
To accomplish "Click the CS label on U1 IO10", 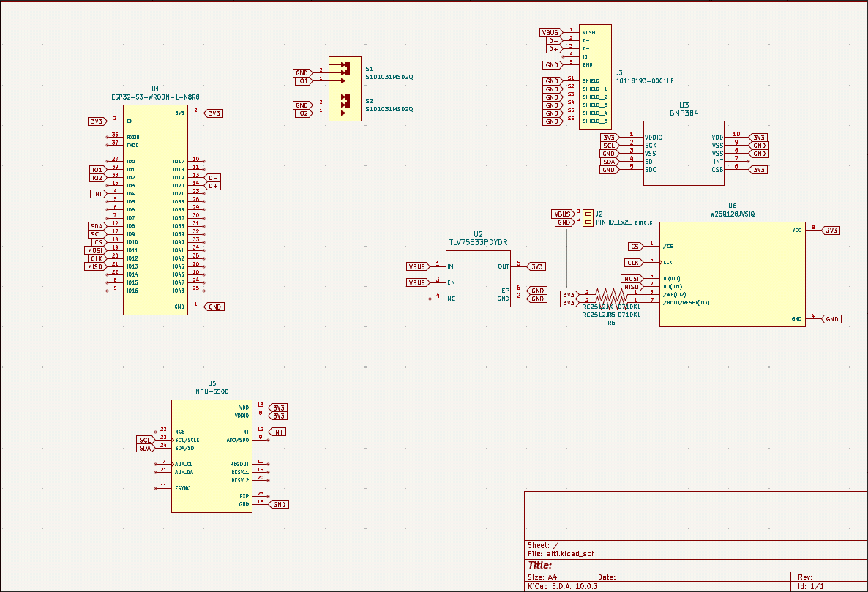I will [x=98, y=242].
